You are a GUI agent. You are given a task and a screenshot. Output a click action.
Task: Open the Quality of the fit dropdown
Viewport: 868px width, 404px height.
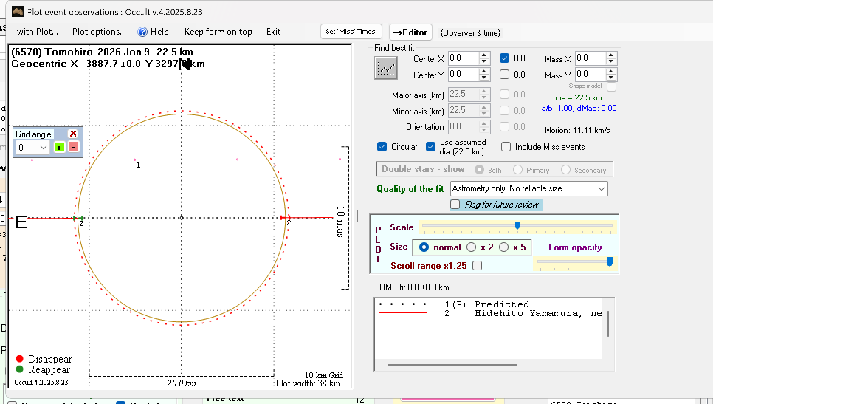click(x=601, y=189)
